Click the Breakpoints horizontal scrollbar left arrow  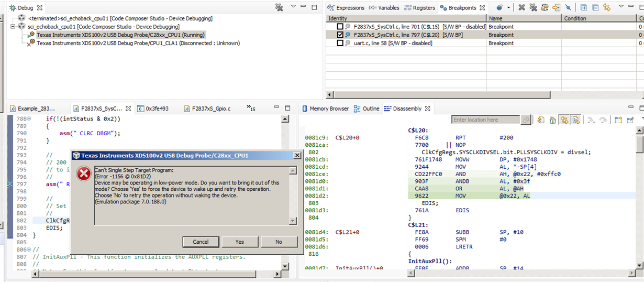click(329, 95)
